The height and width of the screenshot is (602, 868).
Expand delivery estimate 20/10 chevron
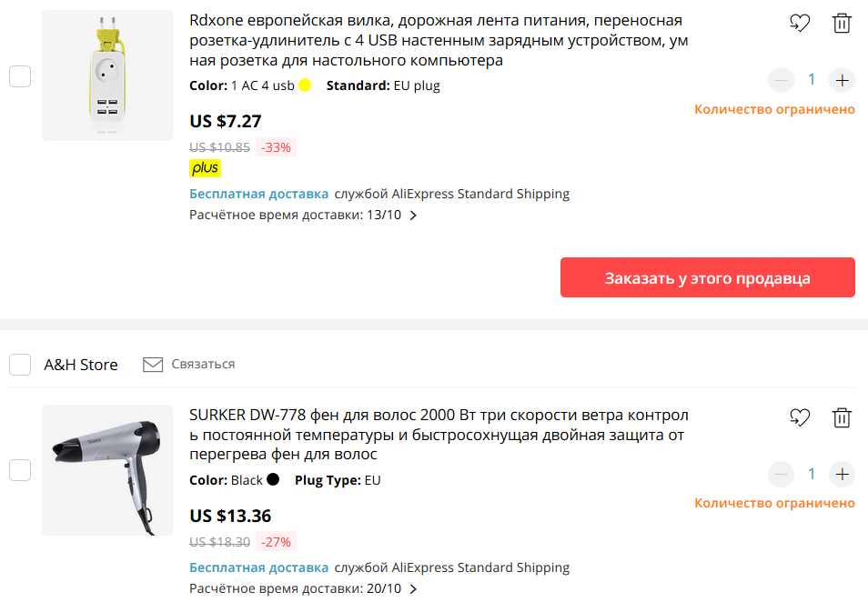413,589
